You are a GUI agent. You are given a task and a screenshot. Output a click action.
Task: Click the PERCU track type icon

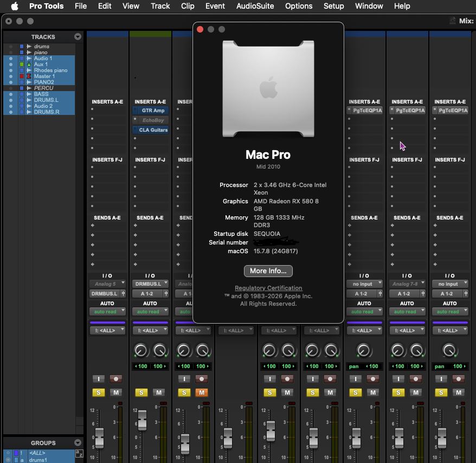[x=29, y=88]
